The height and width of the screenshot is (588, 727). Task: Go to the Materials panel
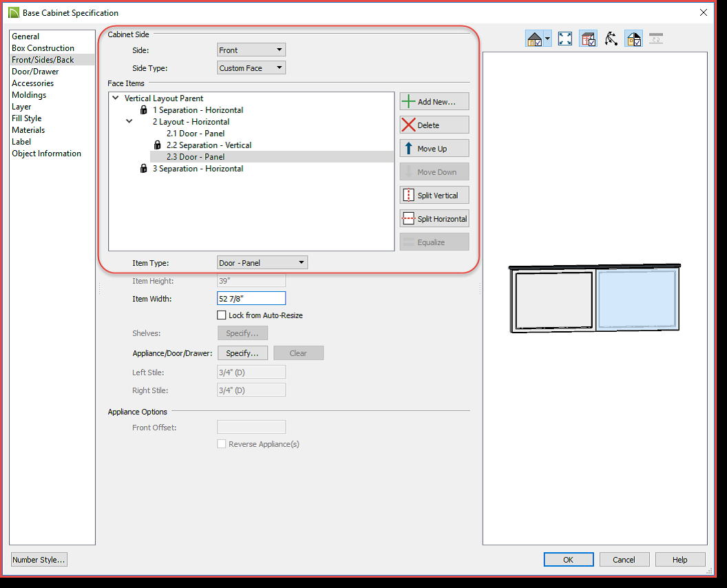pyautogui.click(x=28, y=130)
